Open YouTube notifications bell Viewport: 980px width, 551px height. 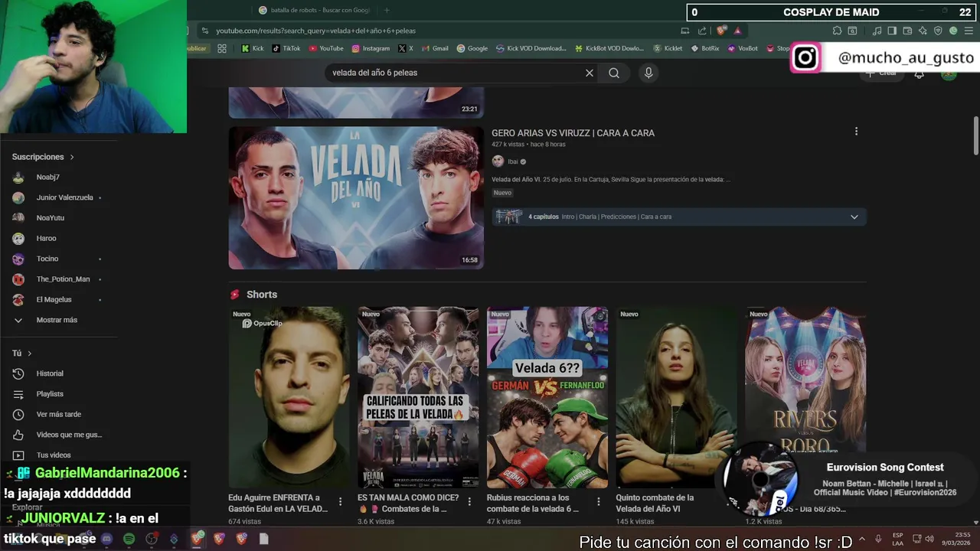tap(919, 74)
